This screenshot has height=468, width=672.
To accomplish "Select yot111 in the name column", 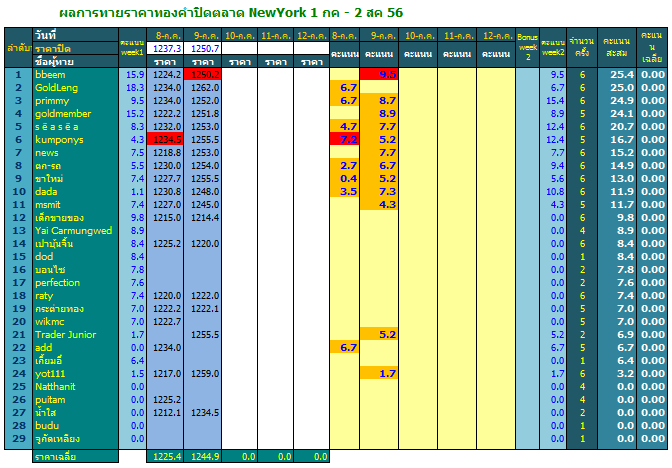I will pyautogui.click(x=75, y=374).
